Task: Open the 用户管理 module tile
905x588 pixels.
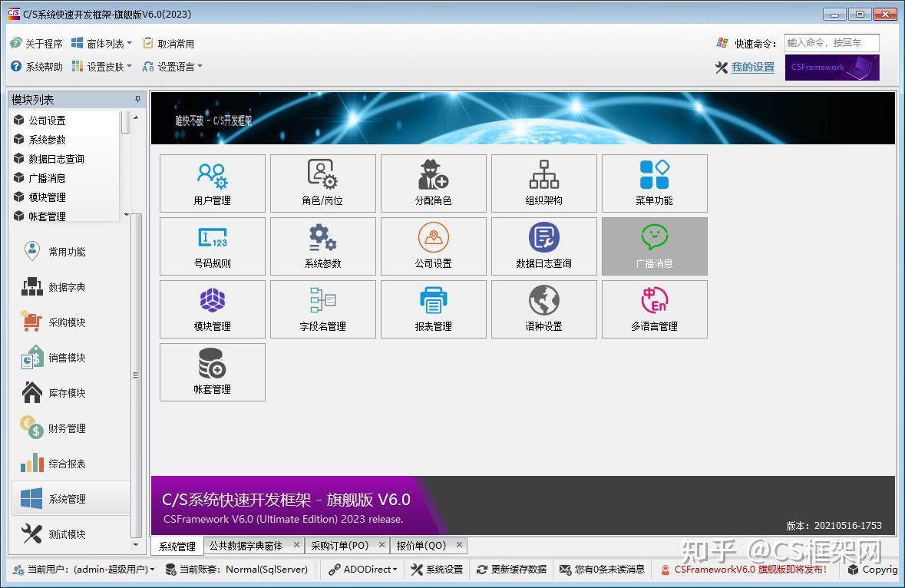Action: click(212, 183)
